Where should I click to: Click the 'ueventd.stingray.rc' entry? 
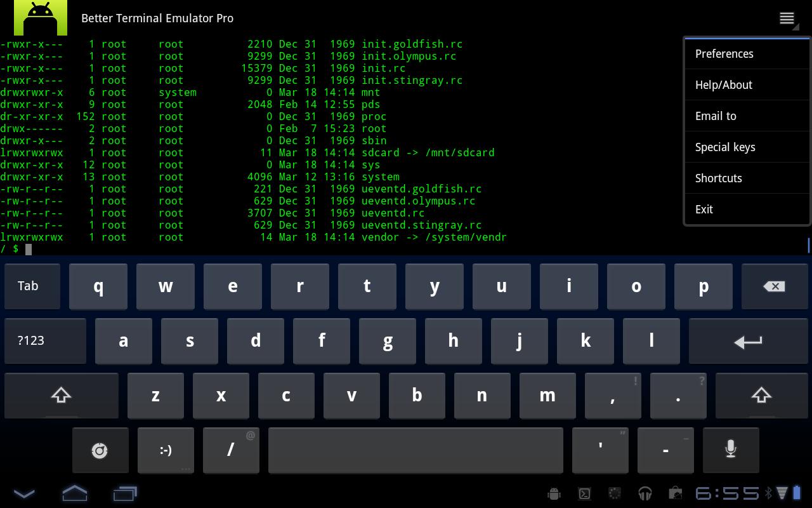[421, 225]
